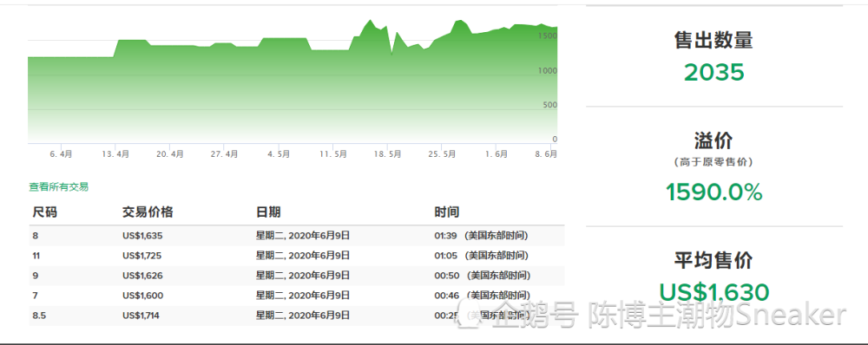868x345 pixels.
Task: Click the 平均售价 US$1,630 value
Action: click(x=714, y=292)
